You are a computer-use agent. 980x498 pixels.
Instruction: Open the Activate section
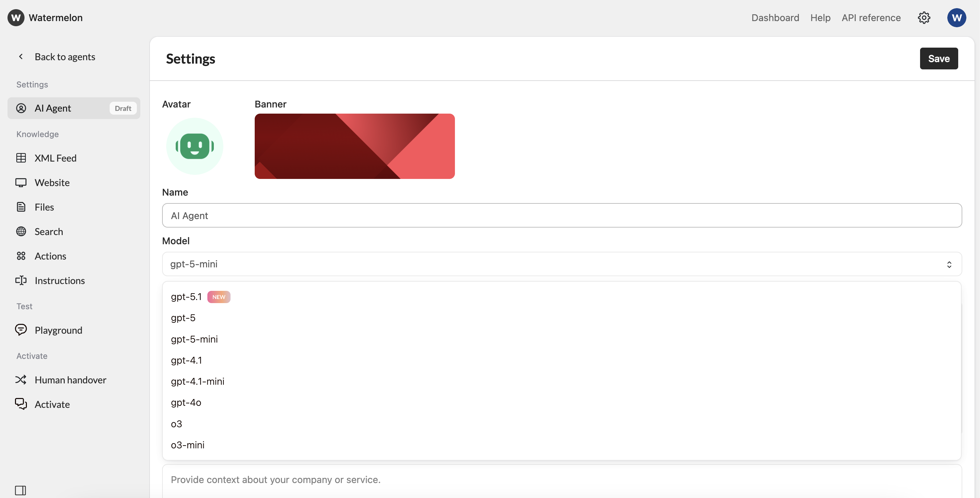(52, 404)
